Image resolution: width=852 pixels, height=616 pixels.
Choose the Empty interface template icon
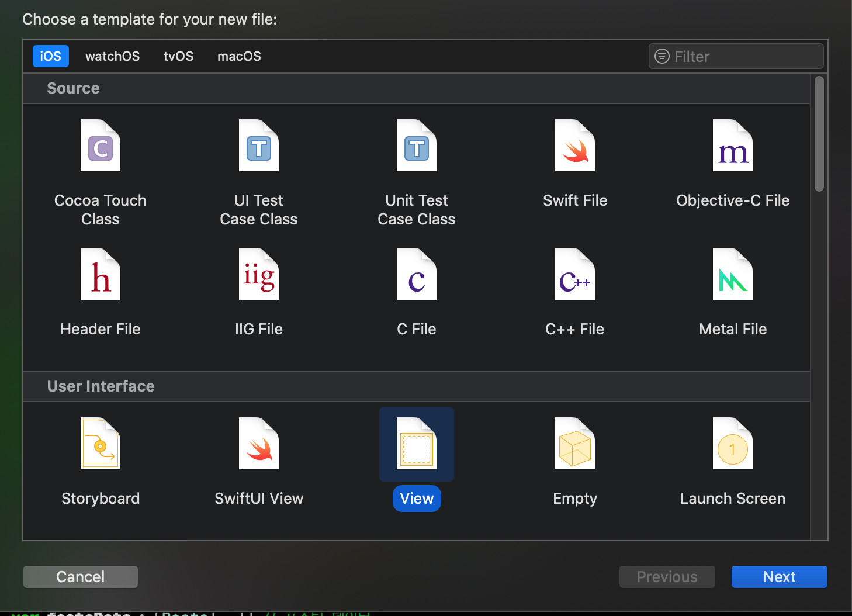(575, 444)
